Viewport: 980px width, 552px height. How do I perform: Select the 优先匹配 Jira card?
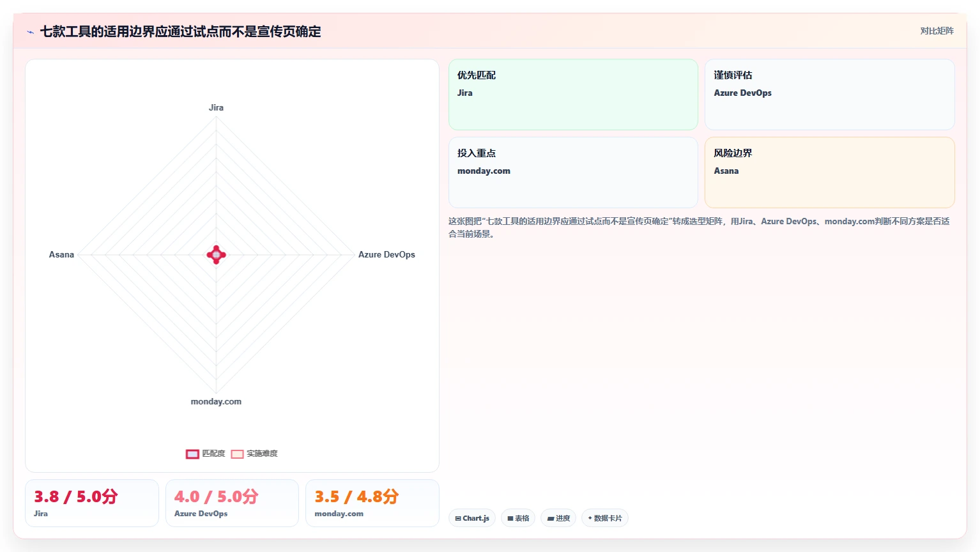(x=573, y=95)
